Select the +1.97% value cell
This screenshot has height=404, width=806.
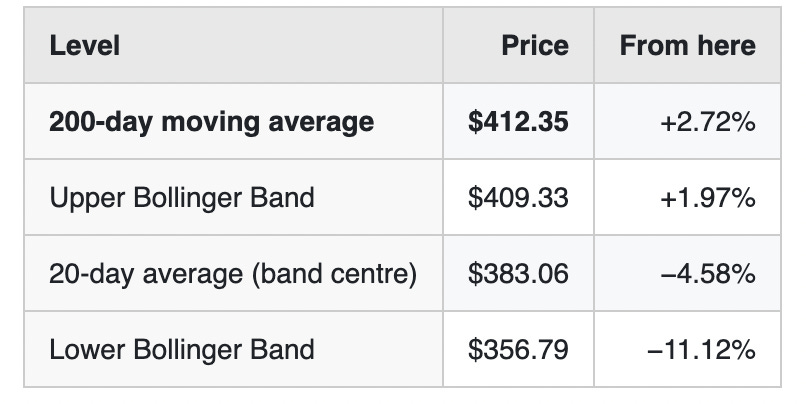click(x=708, y=198)
